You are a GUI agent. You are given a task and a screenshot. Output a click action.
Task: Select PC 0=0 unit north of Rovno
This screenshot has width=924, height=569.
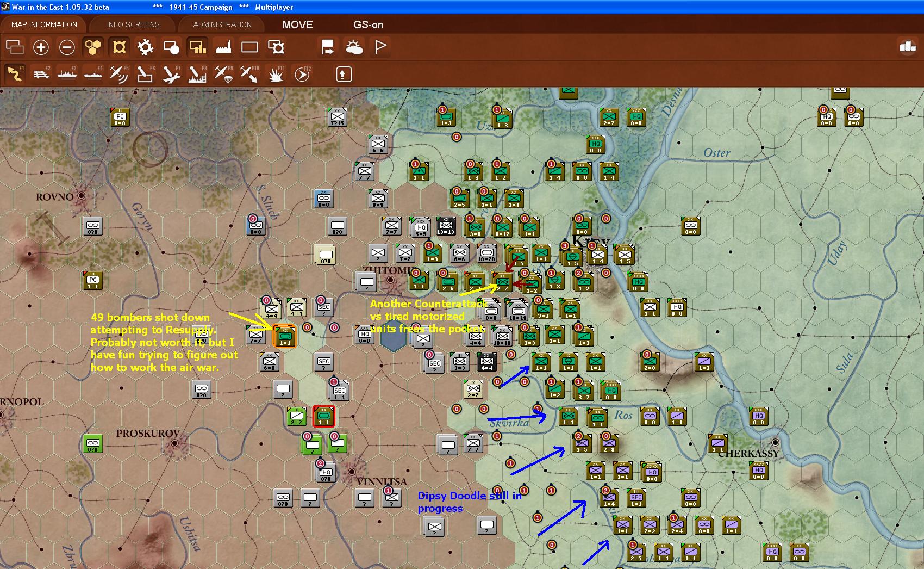[120, 117]
